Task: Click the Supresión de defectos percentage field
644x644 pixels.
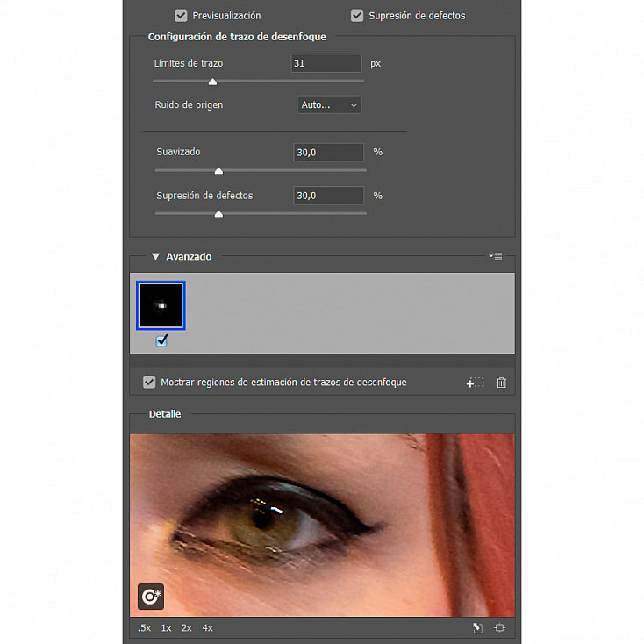Action: (328, 196)
